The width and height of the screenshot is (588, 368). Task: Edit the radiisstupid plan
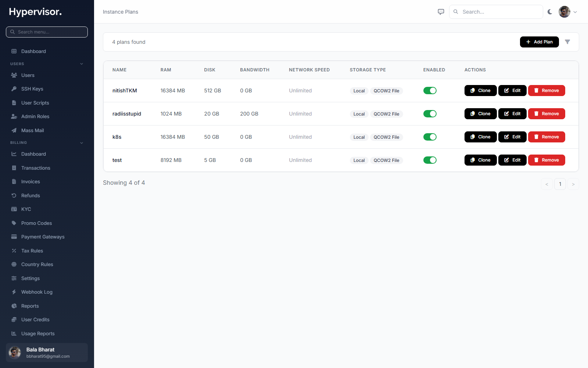(x=512, y=114)
